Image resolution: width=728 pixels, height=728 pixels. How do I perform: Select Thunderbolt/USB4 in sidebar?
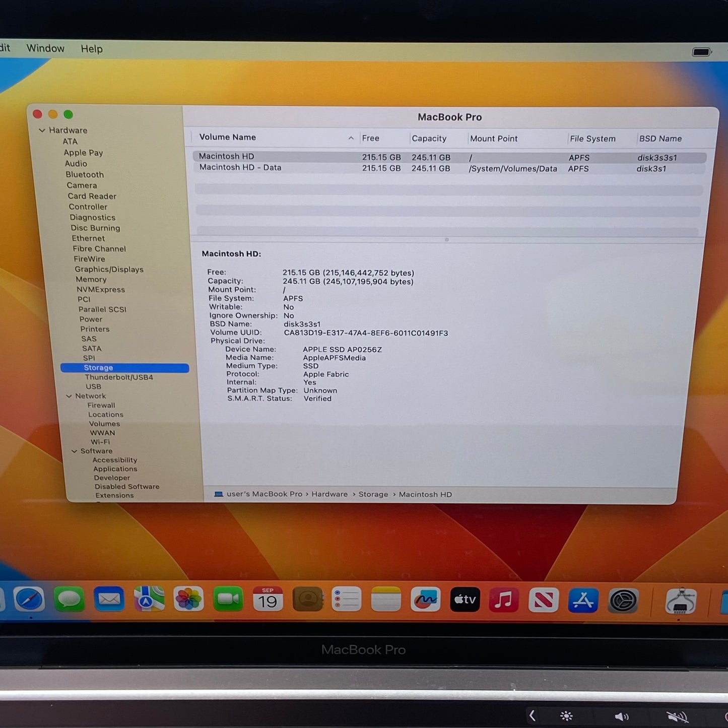(x=119, y=377)
